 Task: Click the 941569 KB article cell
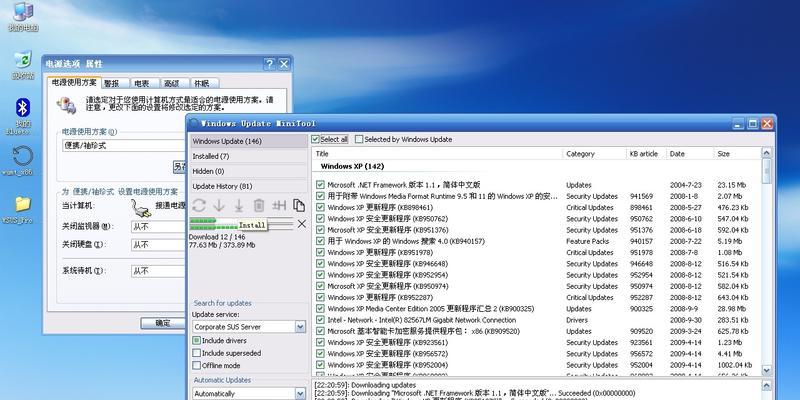pos(641,196)
